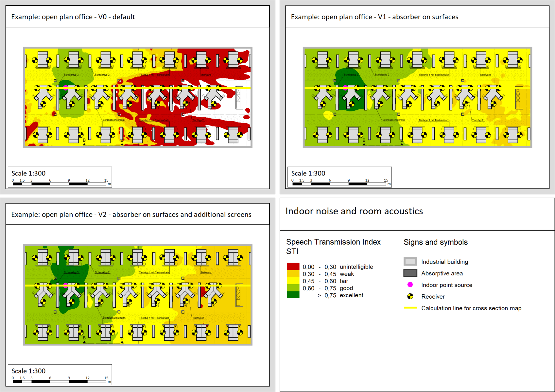This screenshot has height=392, width=555.
Task: Click the Signs and symbols heading
Action: (436, 242)
